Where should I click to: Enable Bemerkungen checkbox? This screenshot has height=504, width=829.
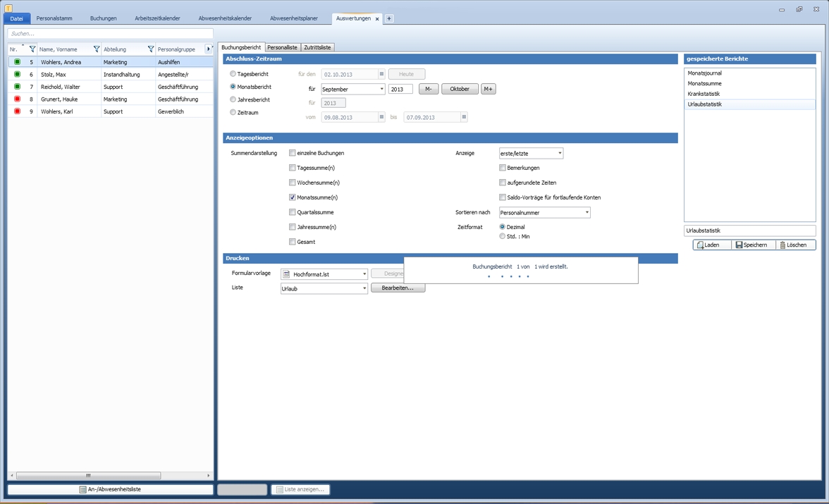pyautogui.click(x=502, y=168)
